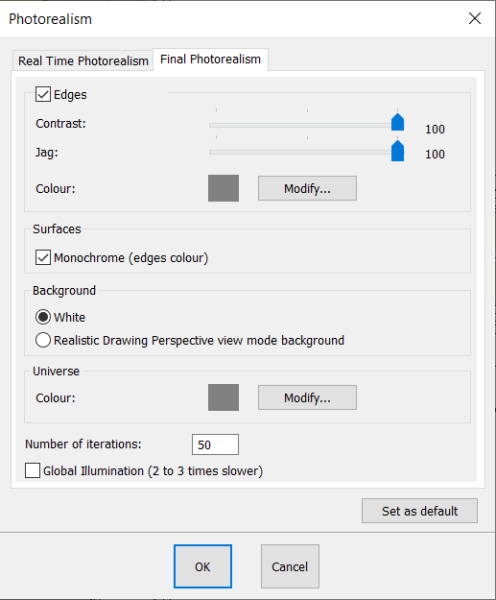This screenshot has width=496, height=600.
Task: Click the Jag slider handle
Action: pyautogui.click(x=398, y=151)
